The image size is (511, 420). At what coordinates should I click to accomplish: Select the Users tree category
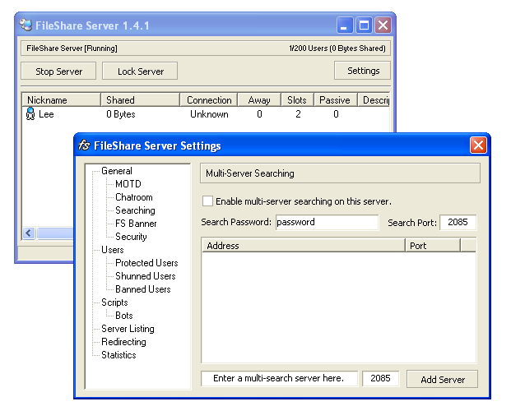coord(113,250)
